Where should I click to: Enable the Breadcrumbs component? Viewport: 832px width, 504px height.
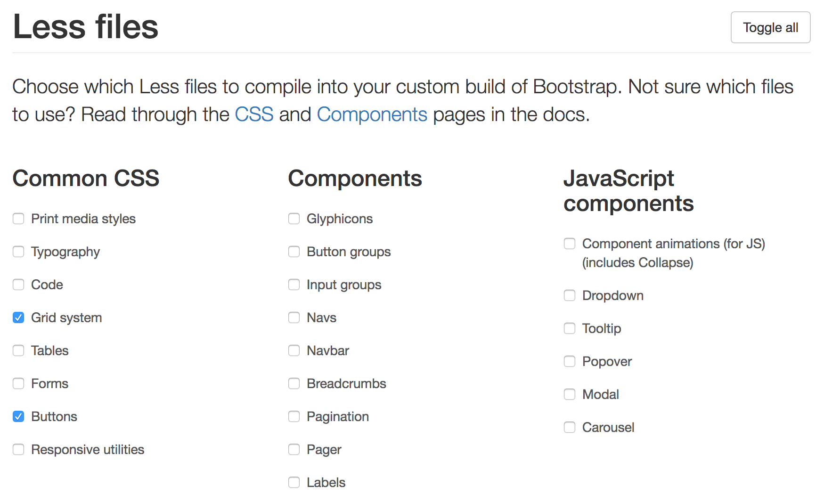click(294, 383)
